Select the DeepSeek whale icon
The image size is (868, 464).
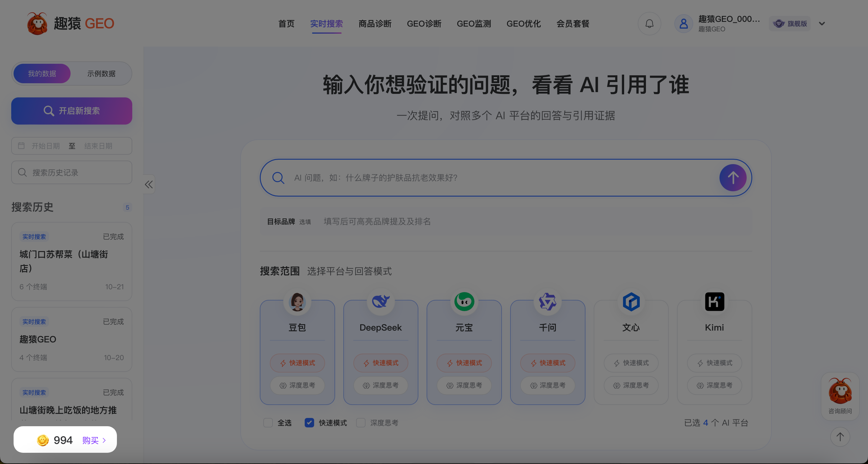point(381,302)
